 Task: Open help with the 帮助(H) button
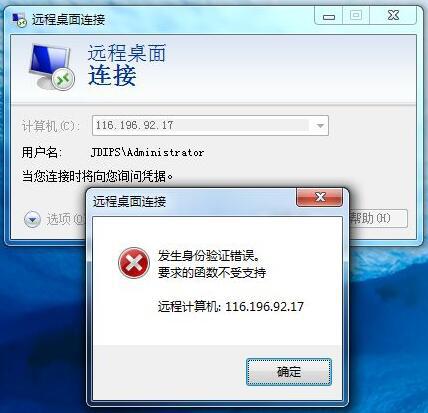pos(378,218)
